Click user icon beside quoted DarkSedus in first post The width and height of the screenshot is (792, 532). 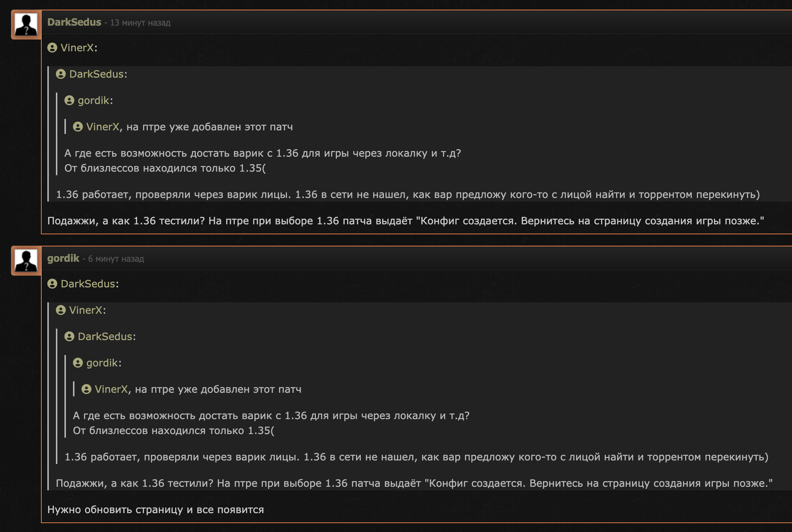61,74
